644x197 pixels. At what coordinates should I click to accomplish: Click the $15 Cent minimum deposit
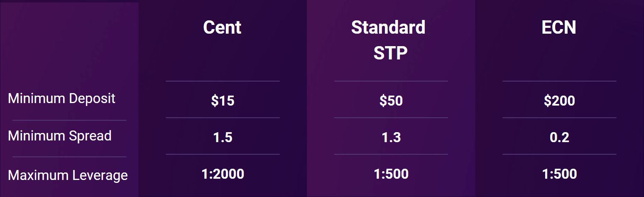point(223,101)
